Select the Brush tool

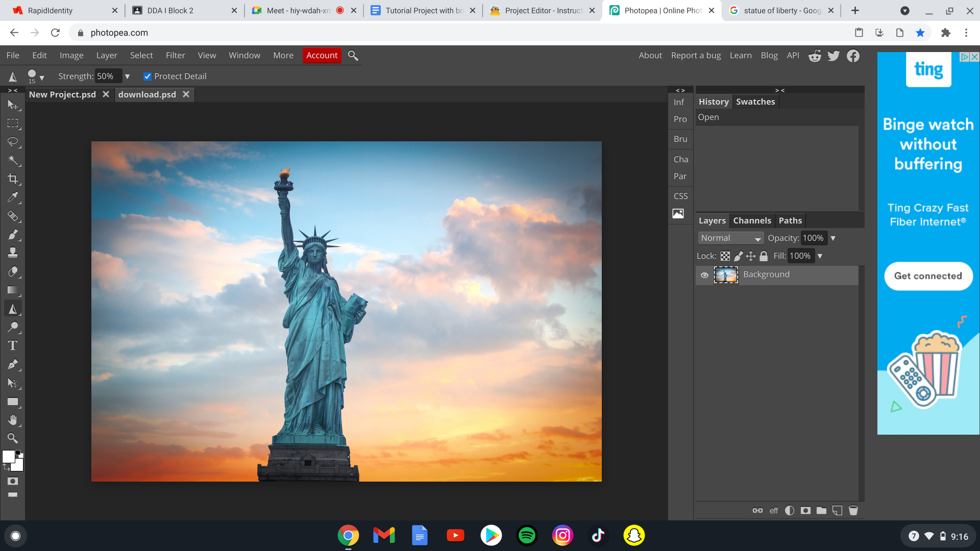tap(13, 235)
